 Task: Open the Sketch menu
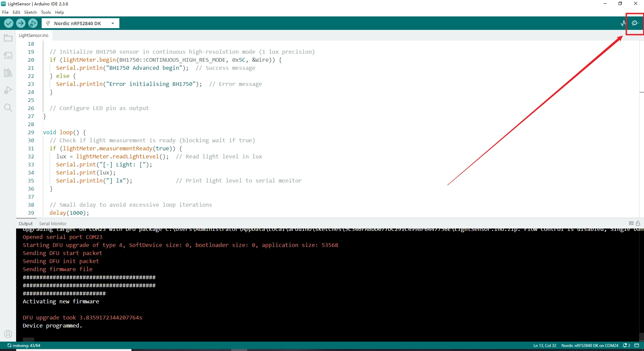(x=30, y=12)
